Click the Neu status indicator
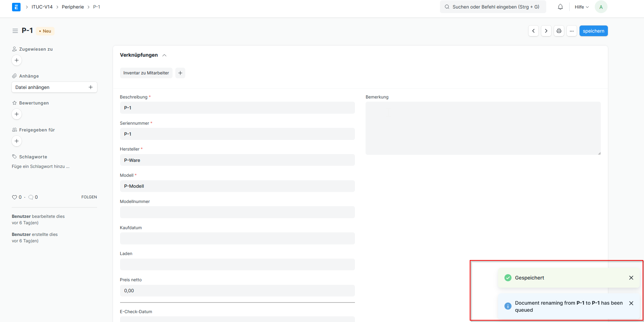This screenshot has width=644, height=322. click(x=45, y=31)
